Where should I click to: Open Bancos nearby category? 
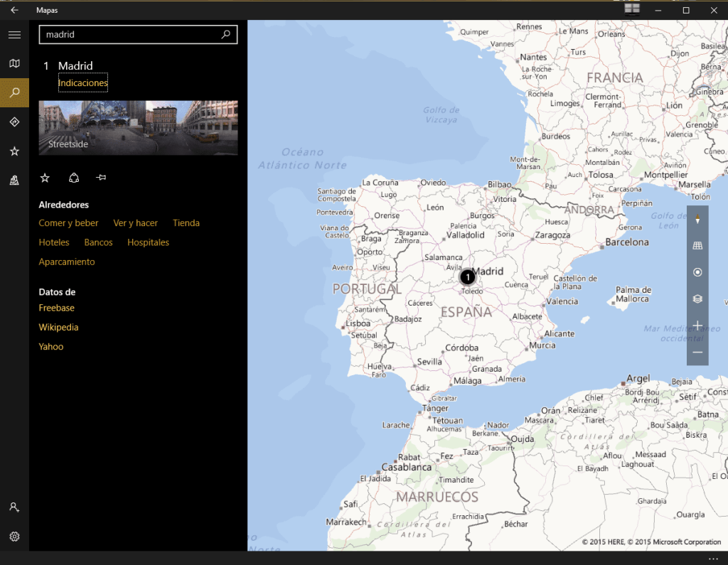(x=98, y=242)
